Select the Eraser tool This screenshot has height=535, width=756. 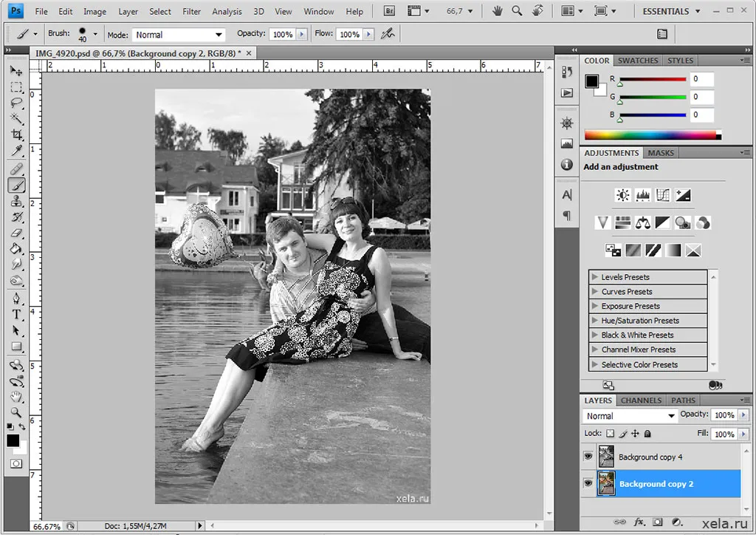[16, 233]
